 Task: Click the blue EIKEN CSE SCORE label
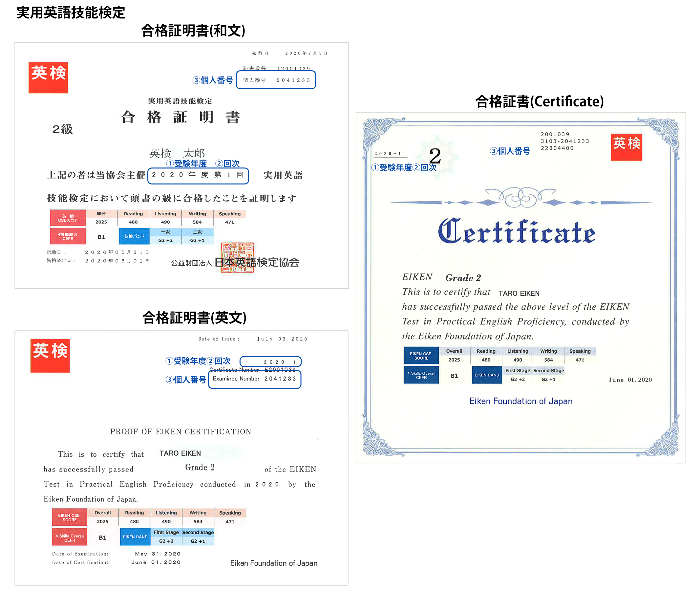421,356
